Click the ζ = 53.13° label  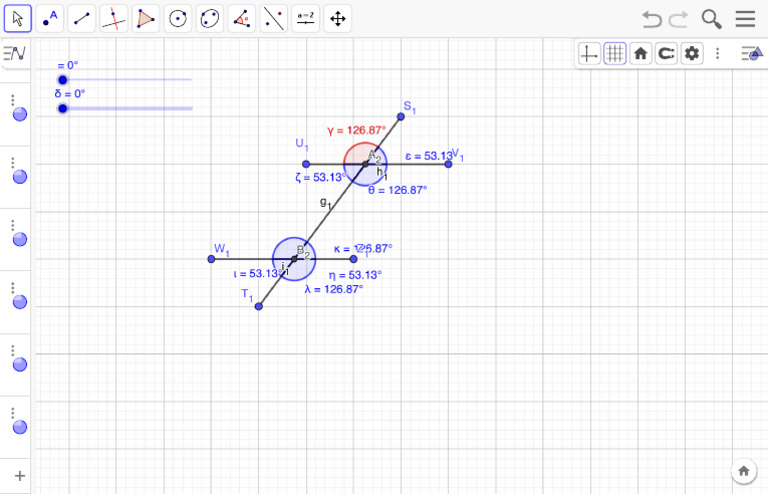click(320, 177)
